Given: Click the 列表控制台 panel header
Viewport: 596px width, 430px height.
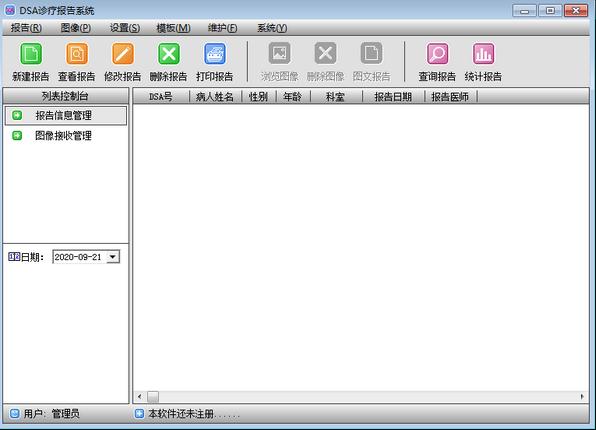Looking at the screenshot, I should (65, 96).
